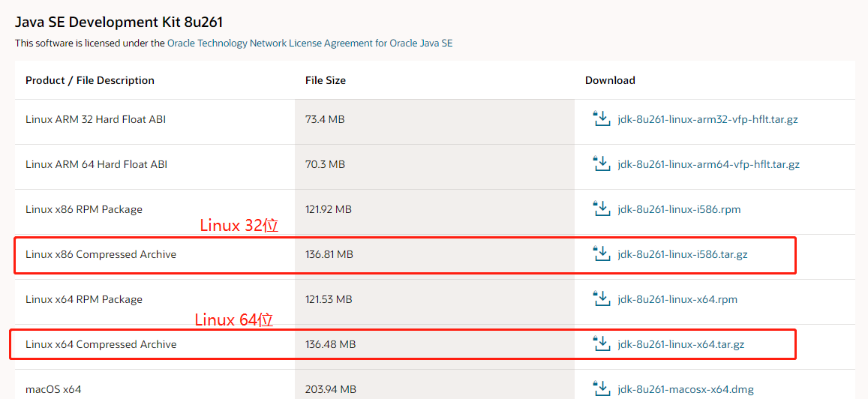
Task: Download jdk-8u261-linux-arm32-vfp-hflt.tar.gz file link
Action: pyautogui.click(x=707, y=119)
